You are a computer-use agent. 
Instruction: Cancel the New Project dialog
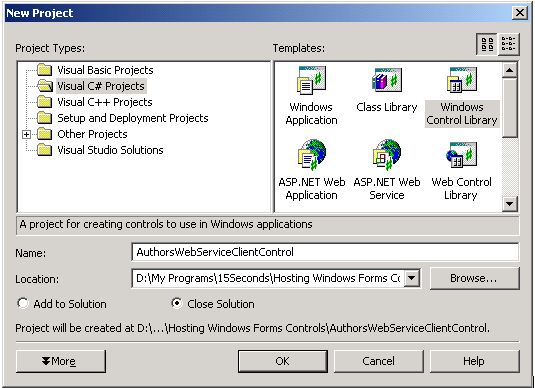click(378, 361)
